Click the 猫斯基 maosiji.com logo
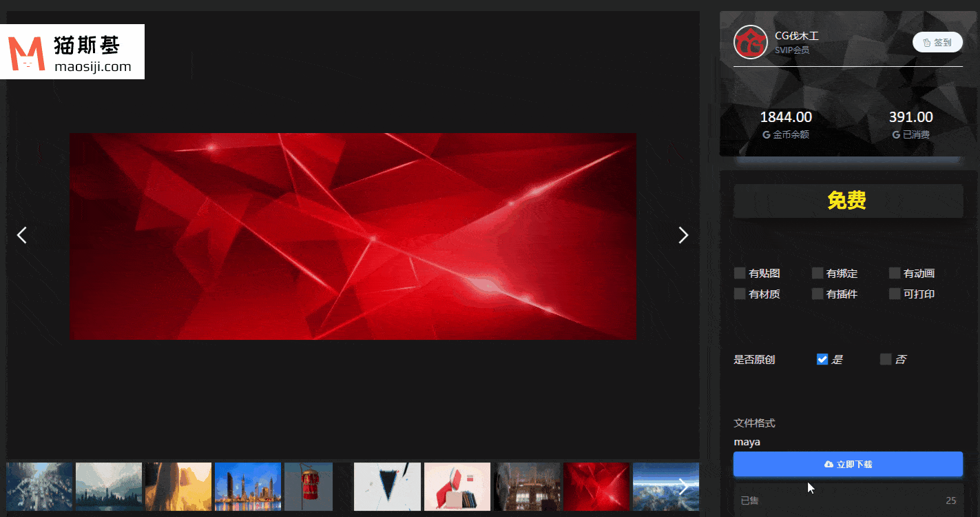 point(72,52)
